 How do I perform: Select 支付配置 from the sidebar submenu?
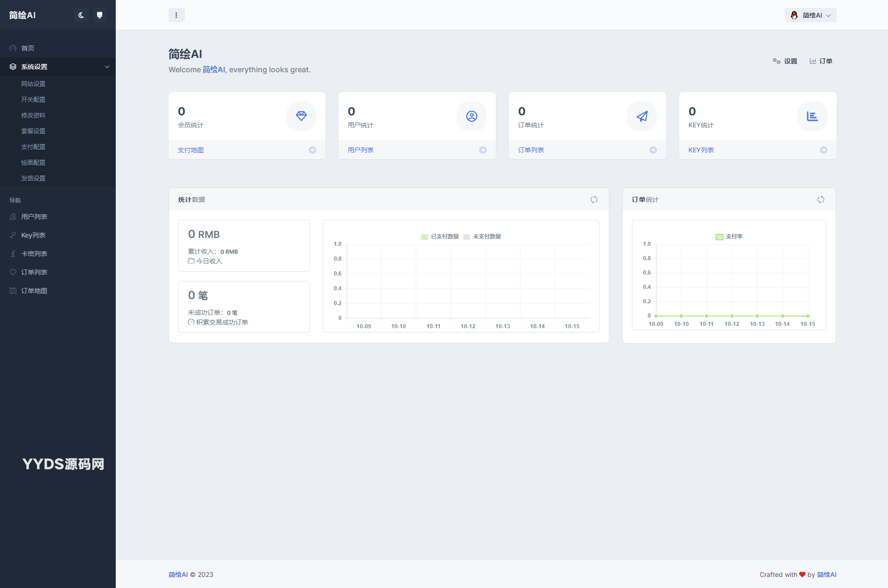(33, 147)
